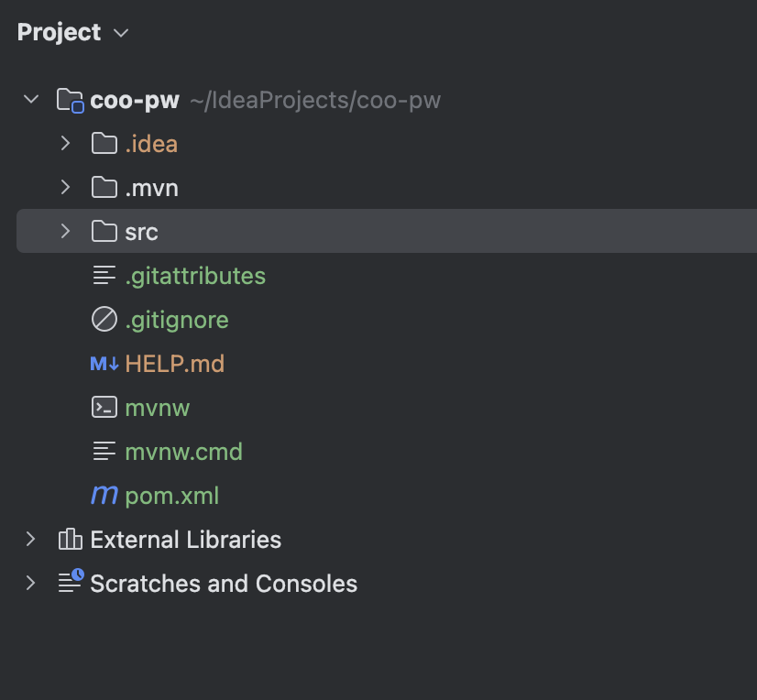The width and height of the screenshot is (757, 700).
Task: Expand the External Libraries node
Action: tap(31, 540)
